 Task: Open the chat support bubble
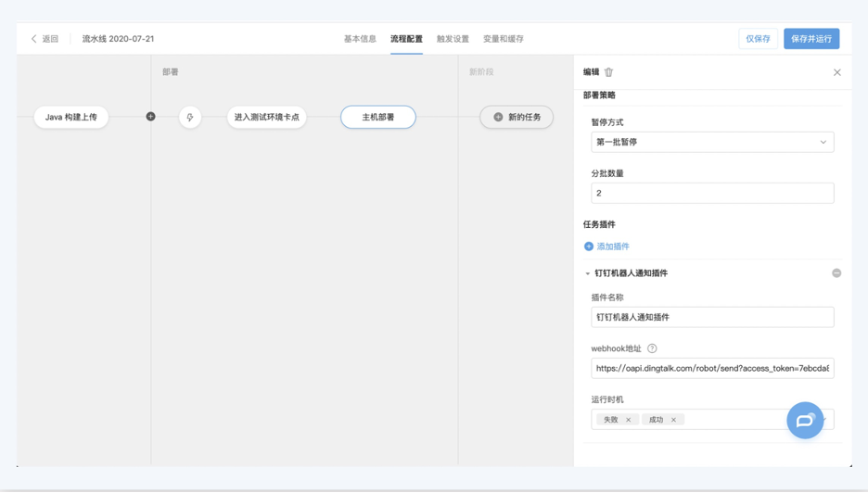pyautogui.click(x=805, y=421)
